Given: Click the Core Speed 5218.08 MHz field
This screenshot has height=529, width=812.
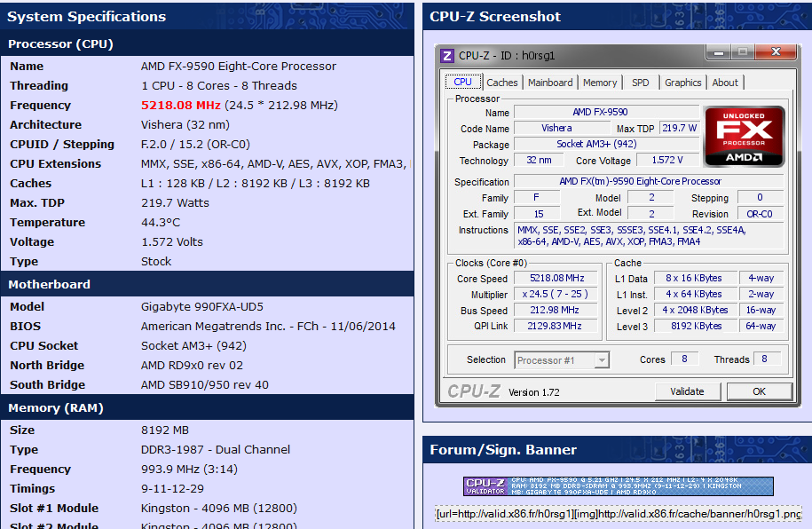Looking at the screenshot, I should pos(556,278).
